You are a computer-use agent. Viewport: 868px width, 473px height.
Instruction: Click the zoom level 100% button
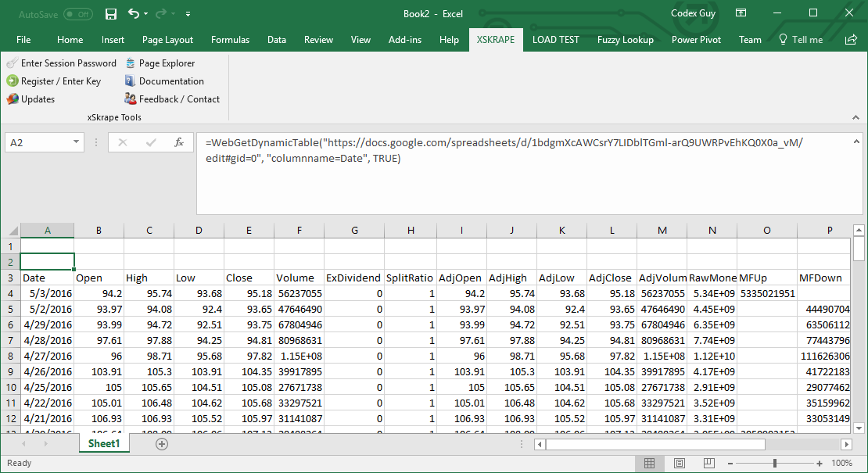[842, 463]
